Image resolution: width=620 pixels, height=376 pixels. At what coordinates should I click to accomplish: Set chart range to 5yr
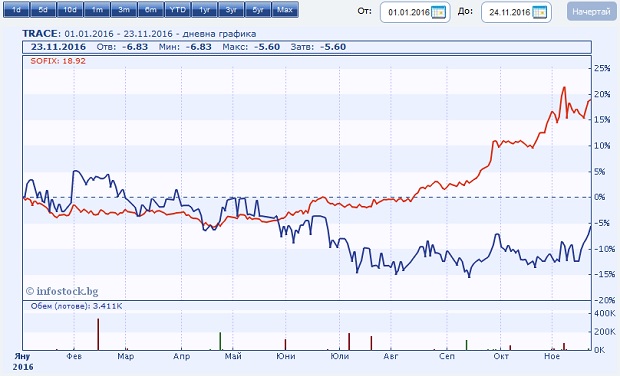pos(258,10)
